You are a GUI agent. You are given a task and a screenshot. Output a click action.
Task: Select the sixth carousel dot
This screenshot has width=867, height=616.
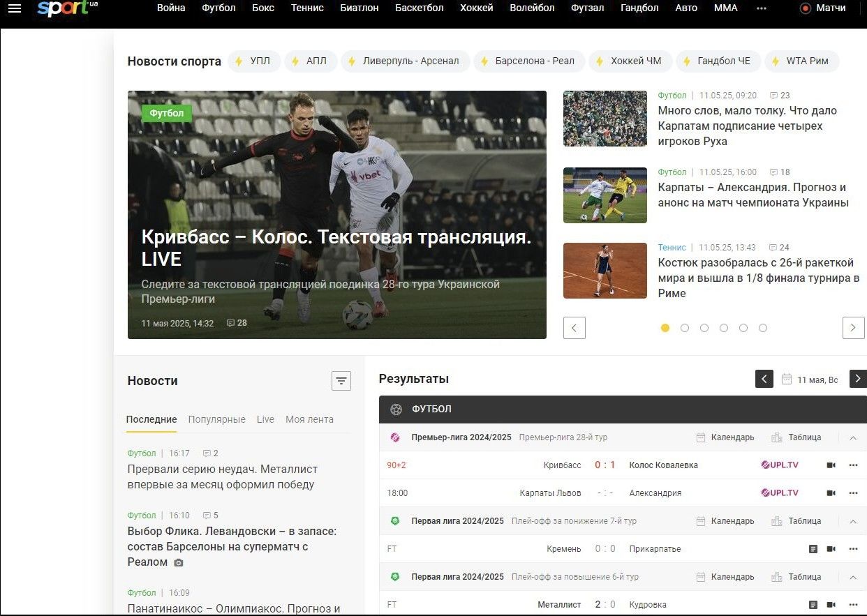coord(763,328)
